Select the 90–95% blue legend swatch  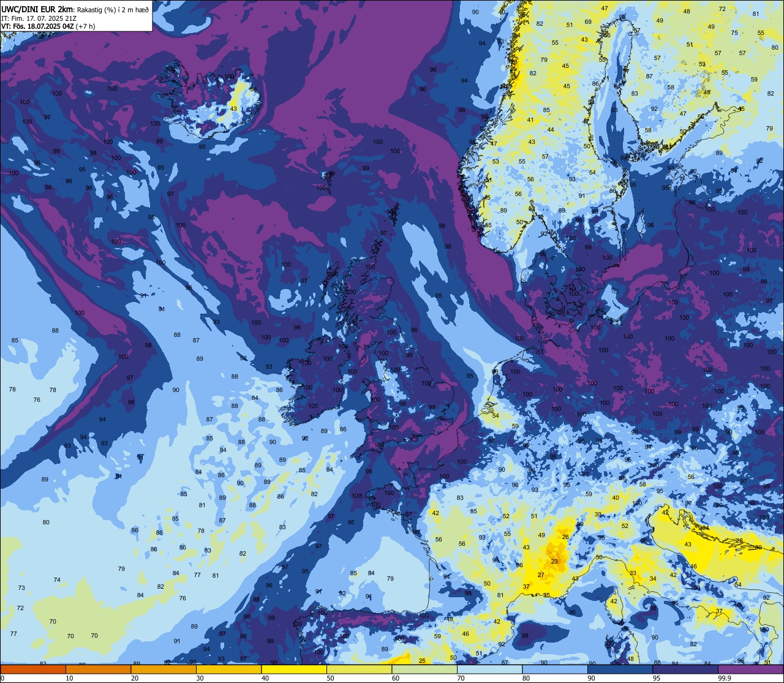[x=620, y=669]
